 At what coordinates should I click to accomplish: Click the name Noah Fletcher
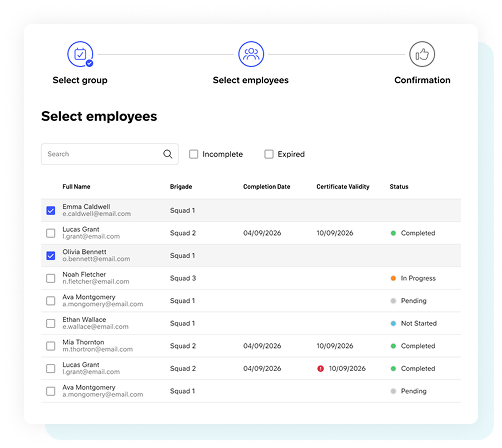coord(84,274)
